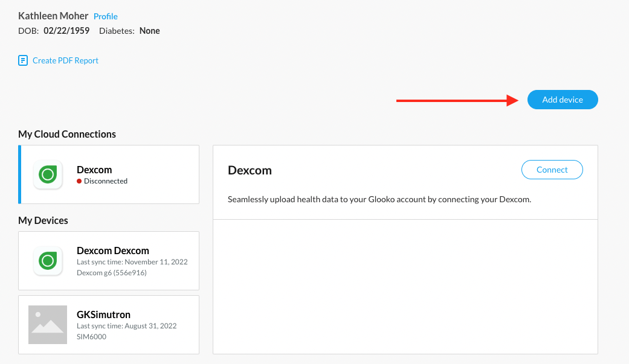
Task: Click the Dexcom g6 (556e916) text
Action: tap(112, 273)
